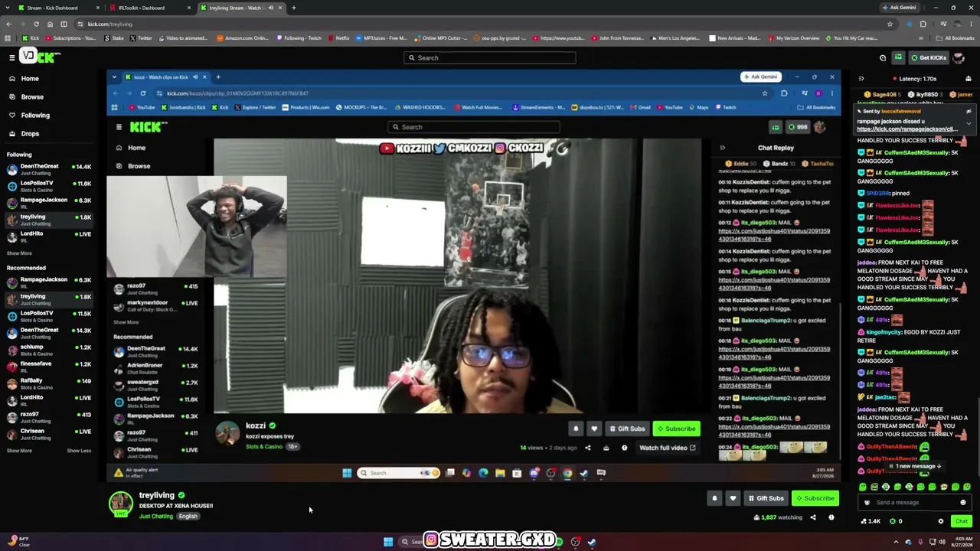Click the microphone icon in the system tray
This screenshot has width=980, height=551.
coord(920,542)
